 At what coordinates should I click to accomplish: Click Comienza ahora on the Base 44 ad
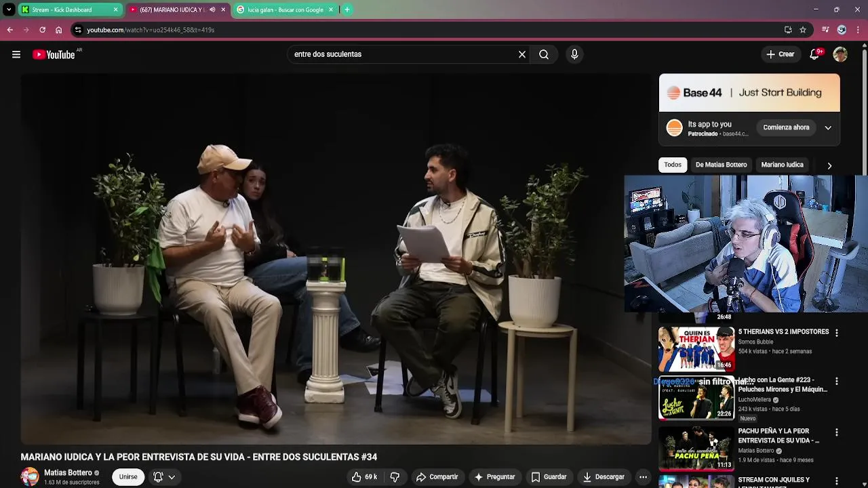[x=786, y=127]
